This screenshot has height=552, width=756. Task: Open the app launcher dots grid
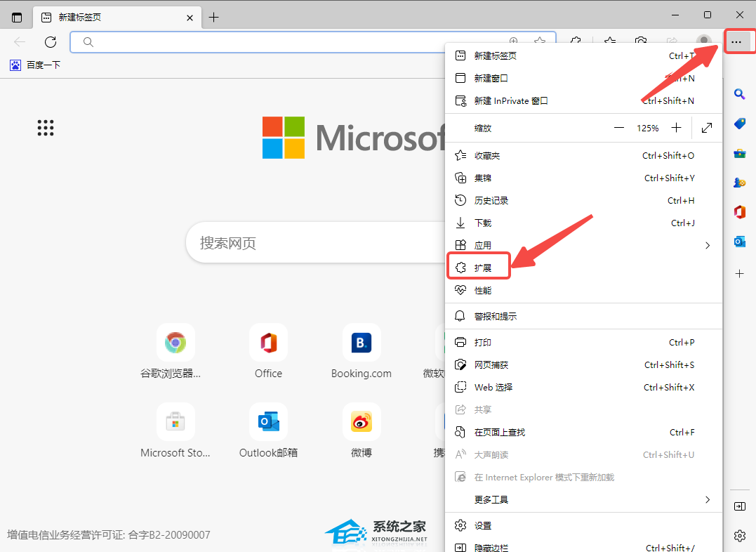coord(46,128)
